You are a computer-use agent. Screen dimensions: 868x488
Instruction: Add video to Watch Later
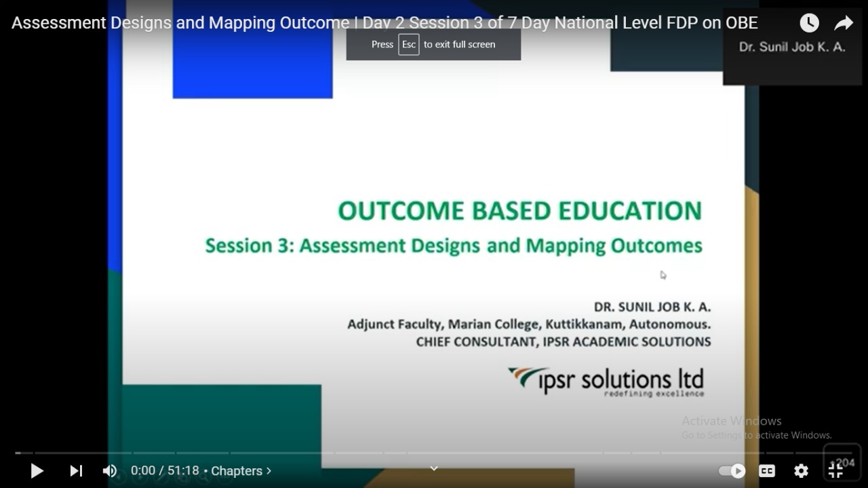[809, 23]
